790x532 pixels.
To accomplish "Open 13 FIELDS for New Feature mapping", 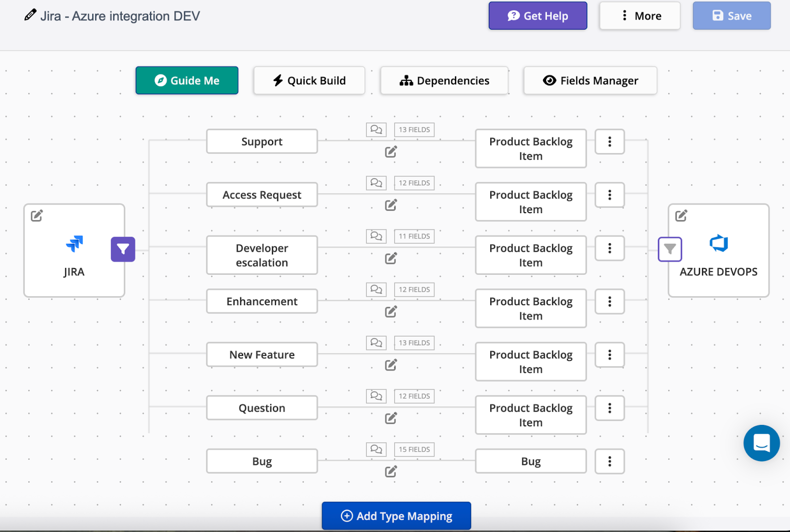I will (414, 343).
